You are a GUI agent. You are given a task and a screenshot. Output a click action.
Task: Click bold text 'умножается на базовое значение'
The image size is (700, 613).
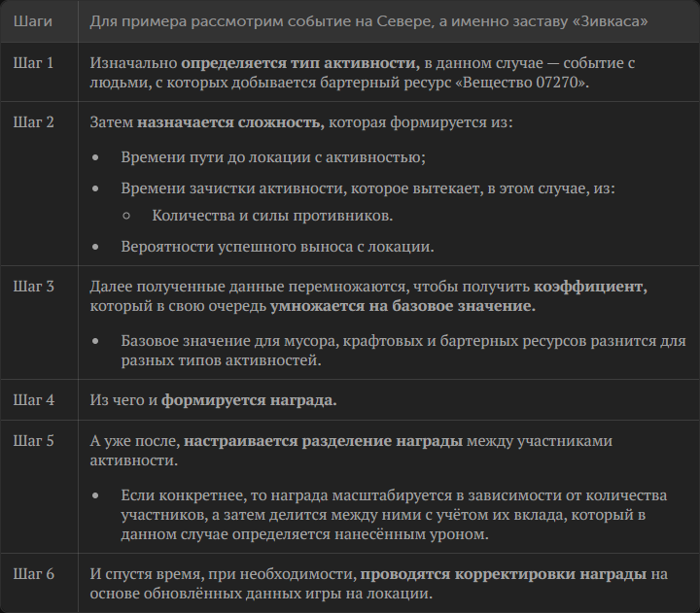coord(402,307)
